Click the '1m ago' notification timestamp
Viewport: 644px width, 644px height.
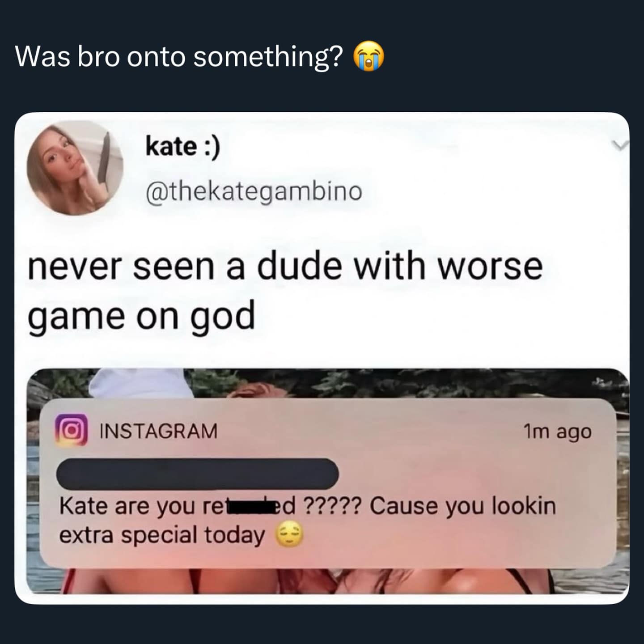click(557, 432)
